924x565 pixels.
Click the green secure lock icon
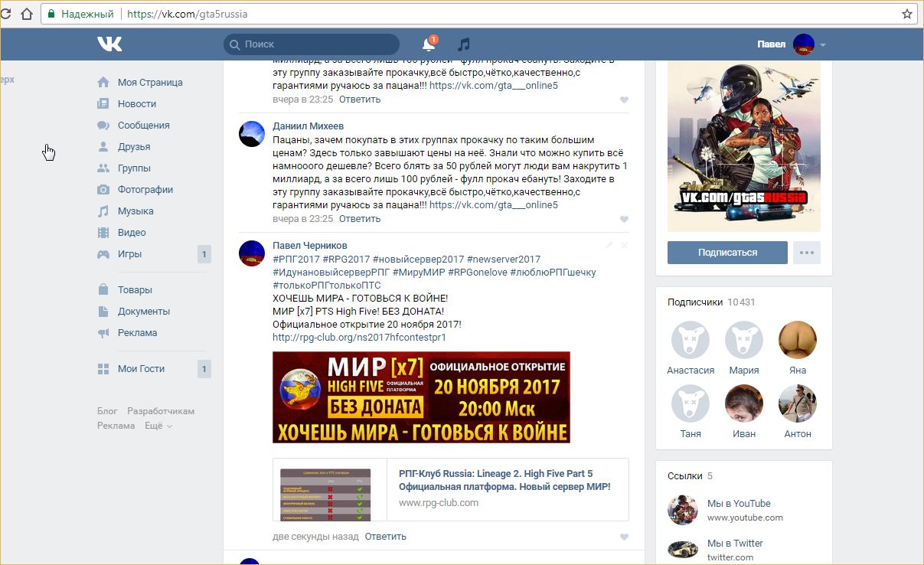pyautogui.click(x=51, y=14)
